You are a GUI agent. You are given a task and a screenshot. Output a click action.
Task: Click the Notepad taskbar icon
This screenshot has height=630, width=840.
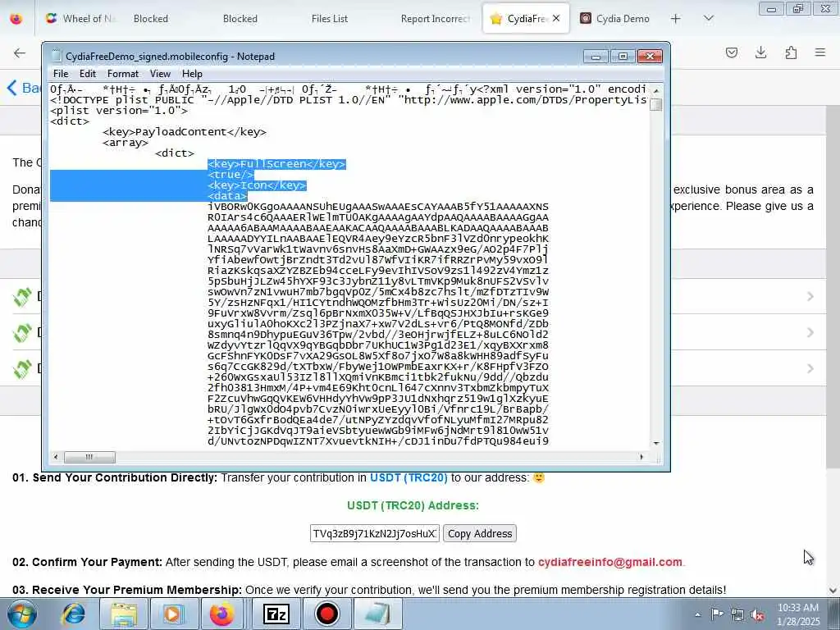pos(378,614)
